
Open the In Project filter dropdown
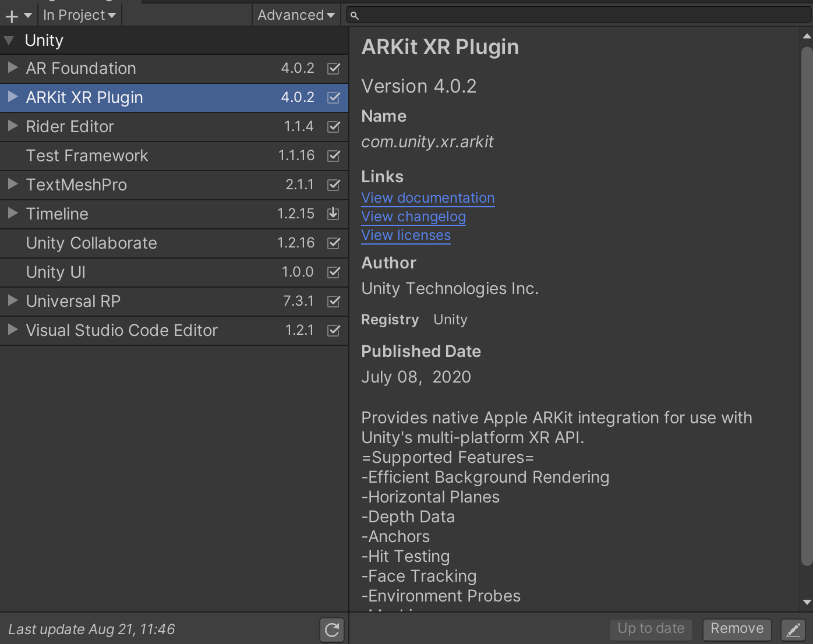pos(80,15)
